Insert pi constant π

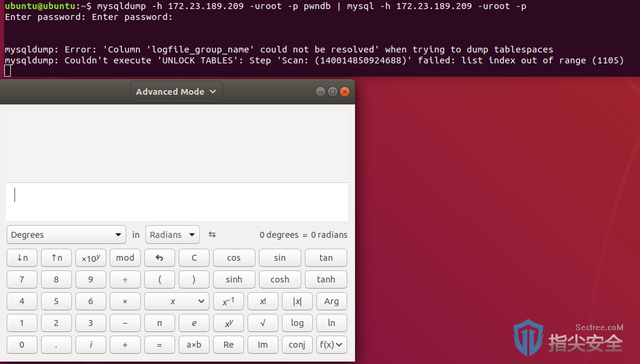point(159,323)
